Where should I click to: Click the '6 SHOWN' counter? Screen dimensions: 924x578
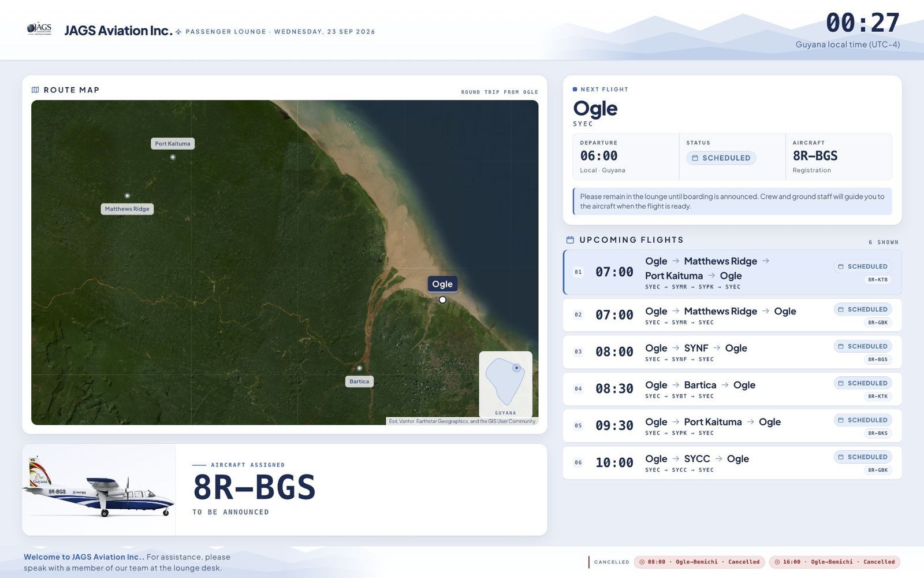tap(884, 242)
